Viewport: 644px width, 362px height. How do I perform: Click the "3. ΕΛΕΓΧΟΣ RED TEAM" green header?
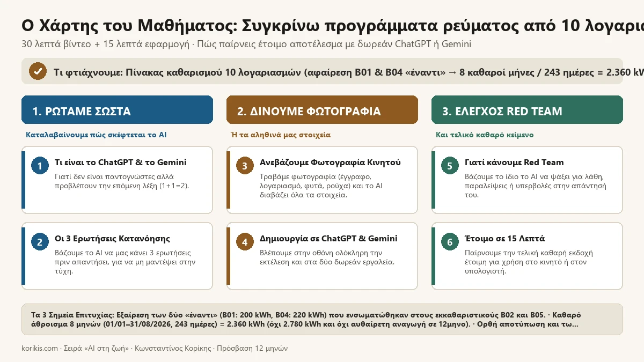(x=527, y=110)
